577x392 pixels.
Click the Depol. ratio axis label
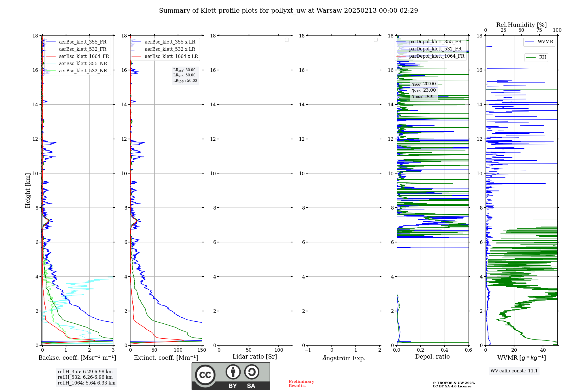click(x=432, y=357)
